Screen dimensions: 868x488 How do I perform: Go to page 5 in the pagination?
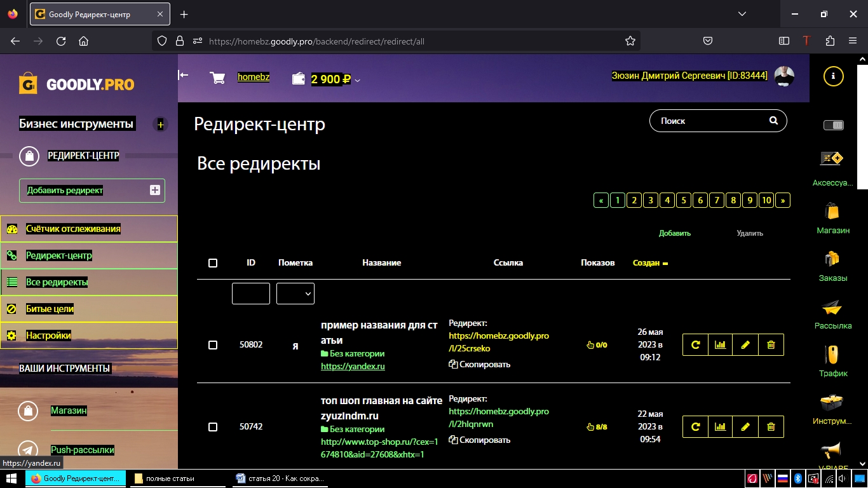[684, 201]
